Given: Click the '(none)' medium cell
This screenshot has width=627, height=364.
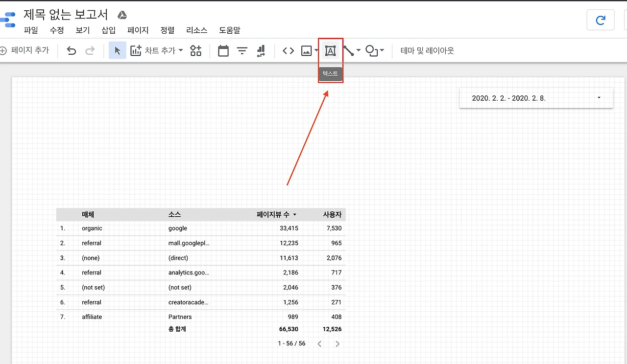Looking at the screenshot, I should tap(92, 258).
